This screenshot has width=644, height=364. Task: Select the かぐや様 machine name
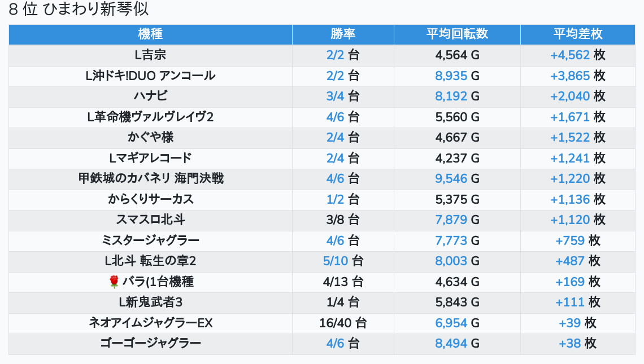click(150, 137)
